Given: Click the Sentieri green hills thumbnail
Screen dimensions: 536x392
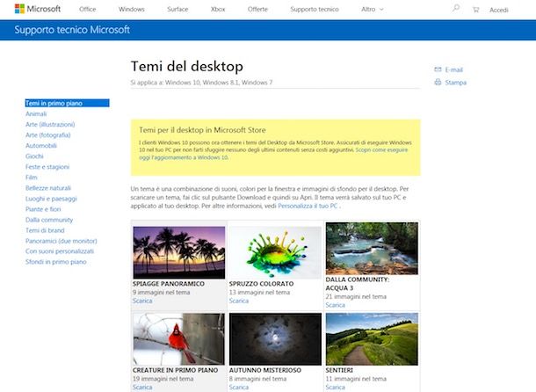Looking at the screenshot, I should (372, 339).
